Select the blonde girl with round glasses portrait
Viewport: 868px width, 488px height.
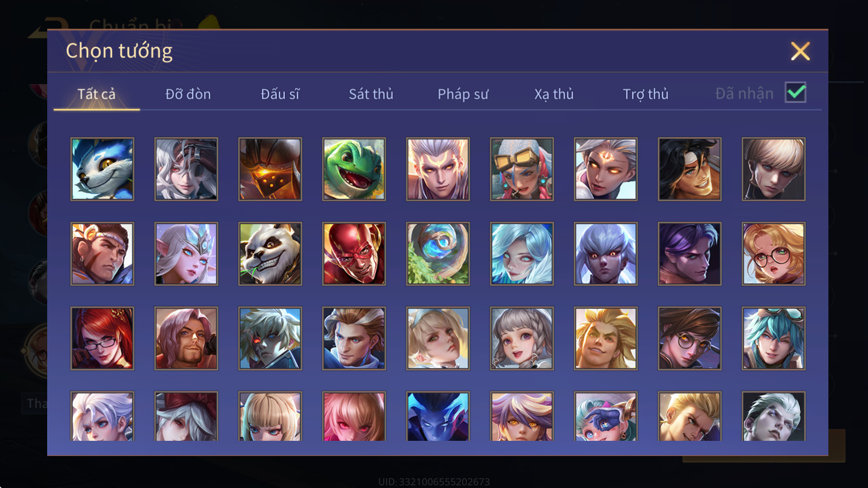click(774, 254)
